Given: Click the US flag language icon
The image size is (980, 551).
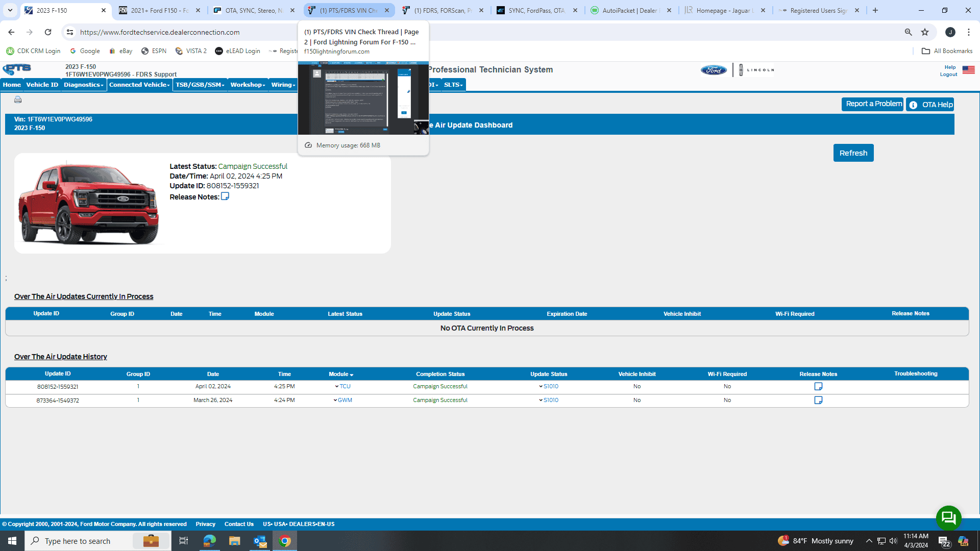Looking at the screenshot, I should tap(968, 70).
